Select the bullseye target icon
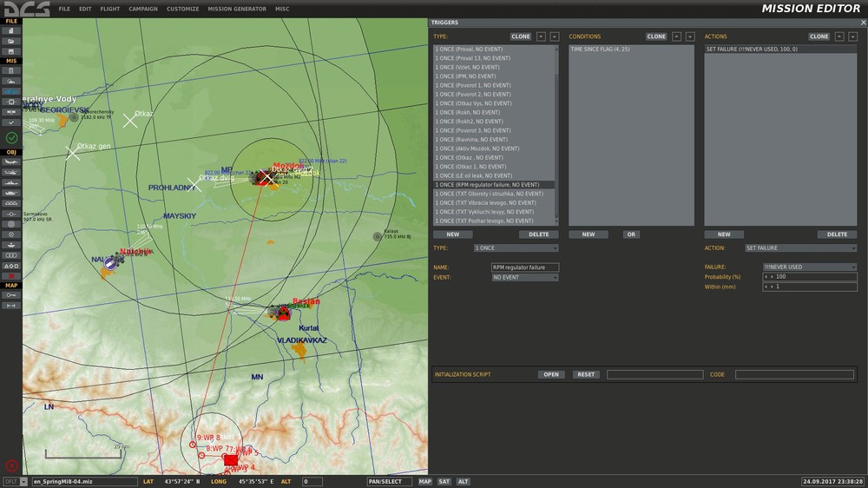Image resolution: width=868 pixels, height=488 pixels. [11, 224]
